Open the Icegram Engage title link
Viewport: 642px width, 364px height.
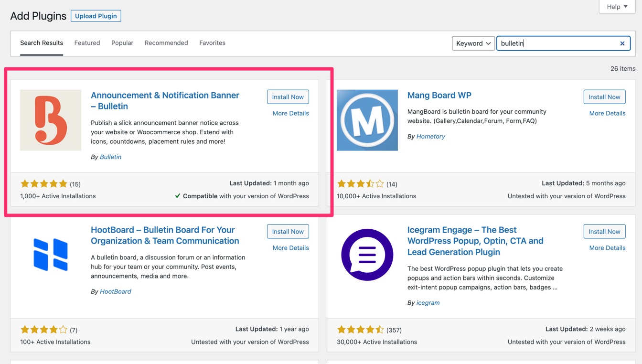[x=475, y=241]
